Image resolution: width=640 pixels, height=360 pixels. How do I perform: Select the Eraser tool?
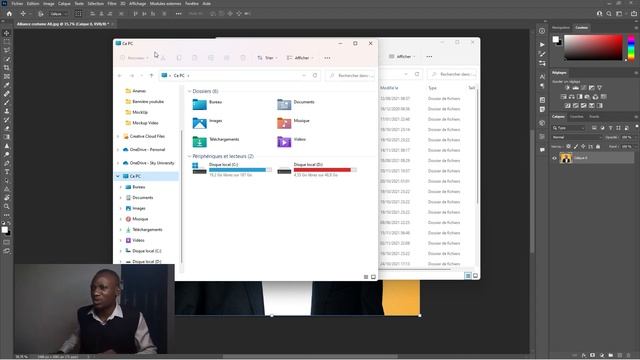click(x=7, y=128)
